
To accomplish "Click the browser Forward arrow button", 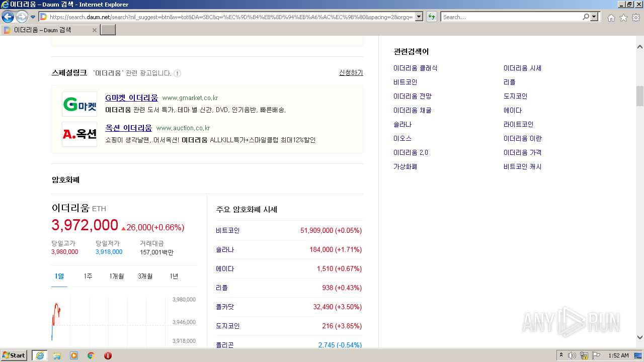I will point(22,17).
